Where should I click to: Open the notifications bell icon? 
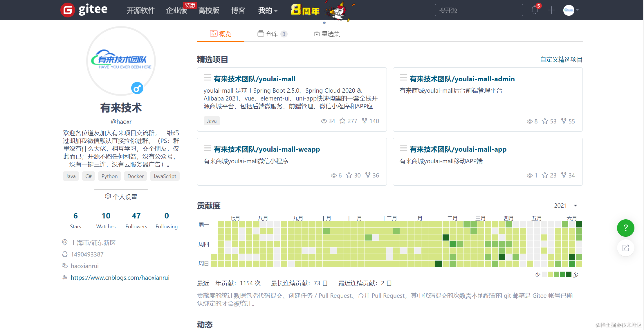point(534,10)
